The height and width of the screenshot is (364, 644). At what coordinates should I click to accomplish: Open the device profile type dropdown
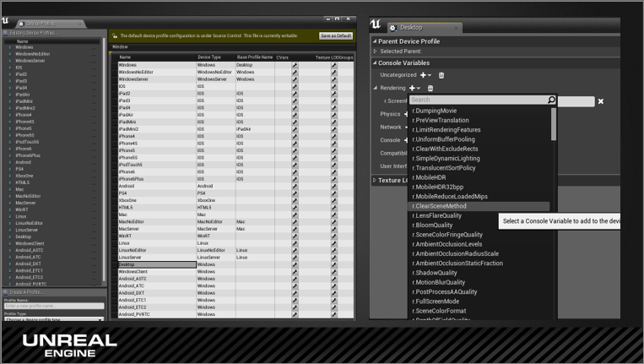click(54, 318)
